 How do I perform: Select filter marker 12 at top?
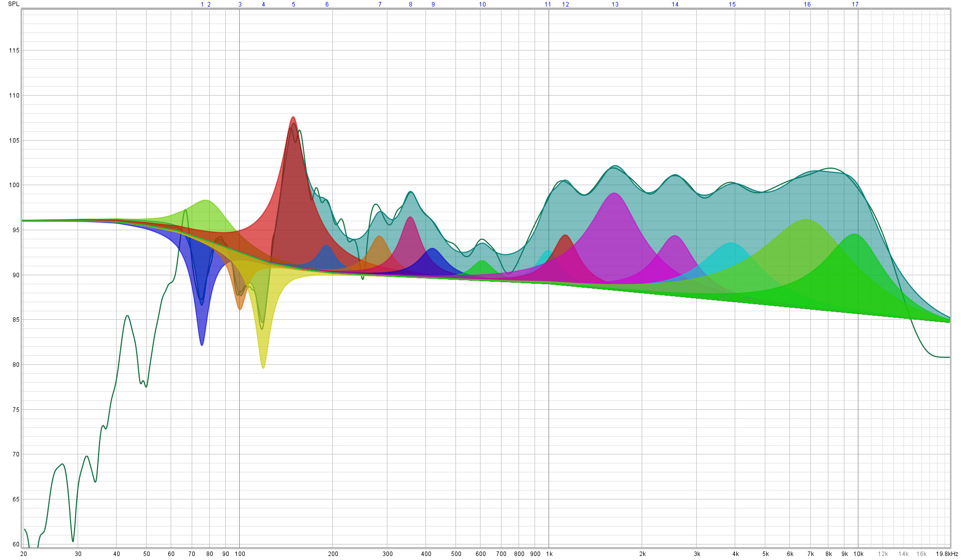(x=566, y=5)
